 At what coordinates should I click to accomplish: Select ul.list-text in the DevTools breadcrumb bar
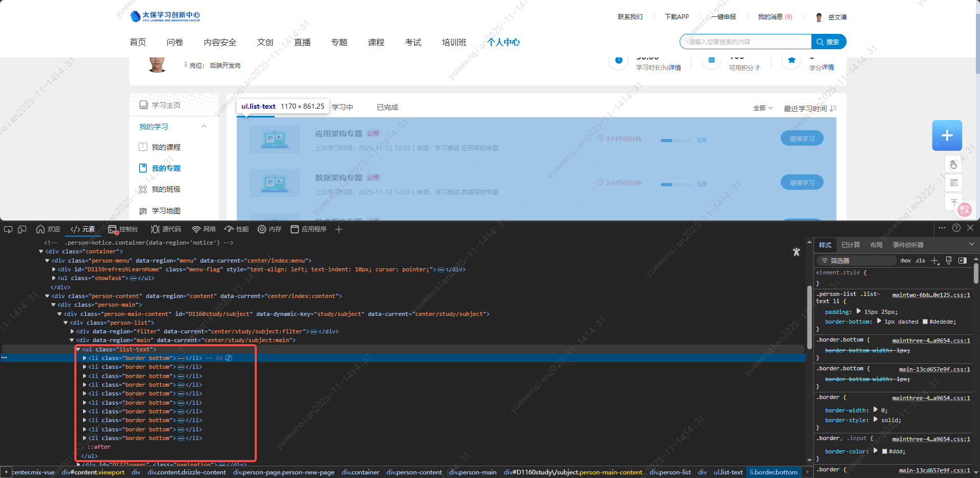728,472
